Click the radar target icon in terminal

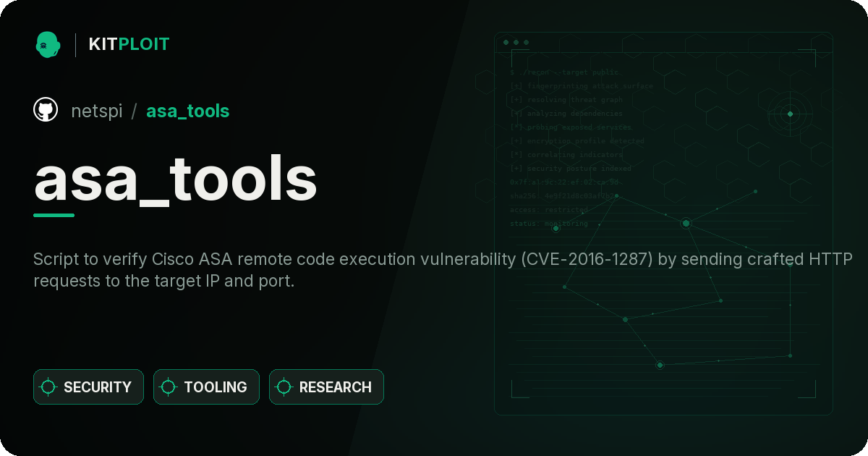pyautogui.click(x=790, y=114)
